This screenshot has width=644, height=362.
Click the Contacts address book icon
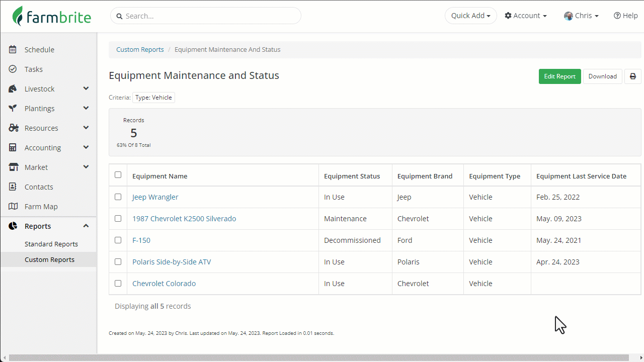pos(13,187)
